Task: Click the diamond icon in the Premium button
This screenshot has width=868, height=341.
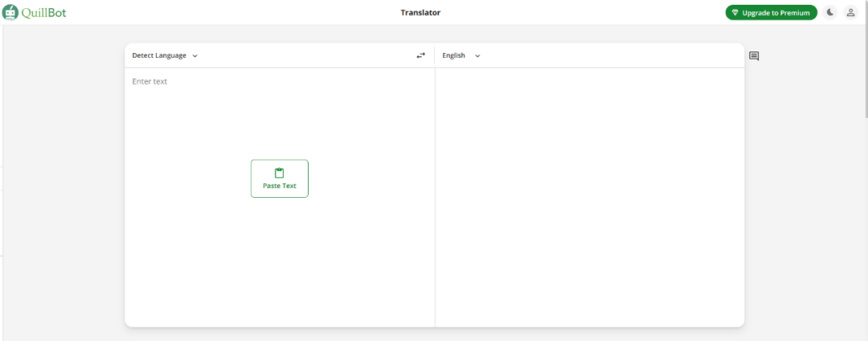Action: pyautogui.click(x=735, y=13)
